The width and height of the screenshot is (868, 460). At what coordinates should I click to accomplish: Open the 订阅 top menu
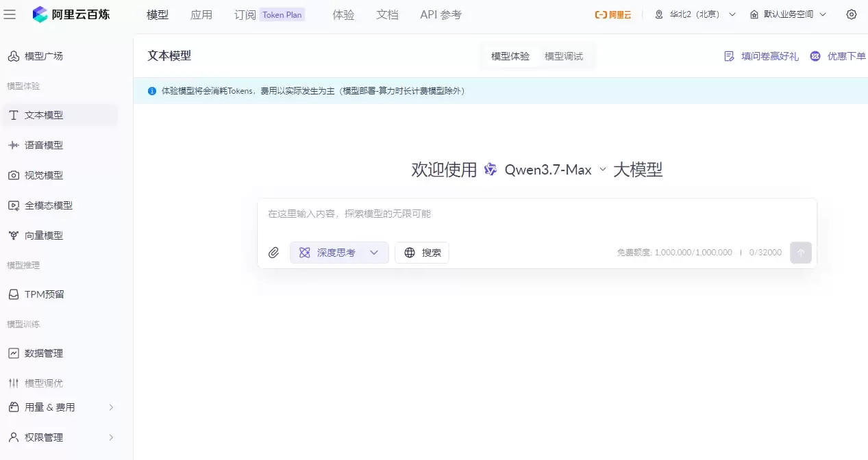tap(245, 14)
